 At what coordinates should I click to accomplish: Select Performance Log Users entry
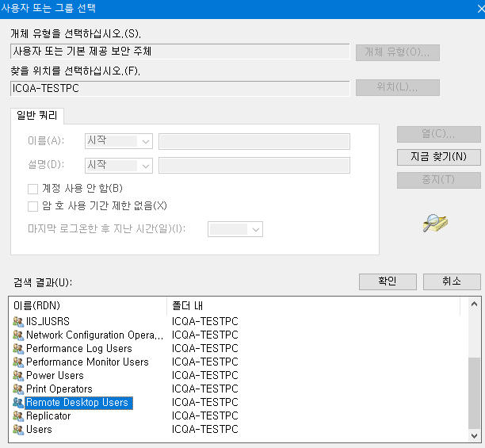tap(79, 349)
